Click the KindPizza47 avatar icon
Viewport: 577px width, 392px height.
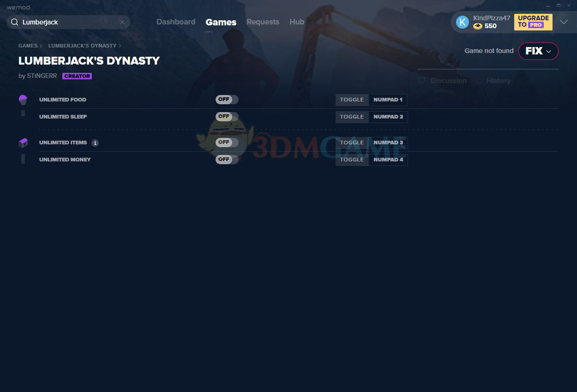tap(462, 22)
